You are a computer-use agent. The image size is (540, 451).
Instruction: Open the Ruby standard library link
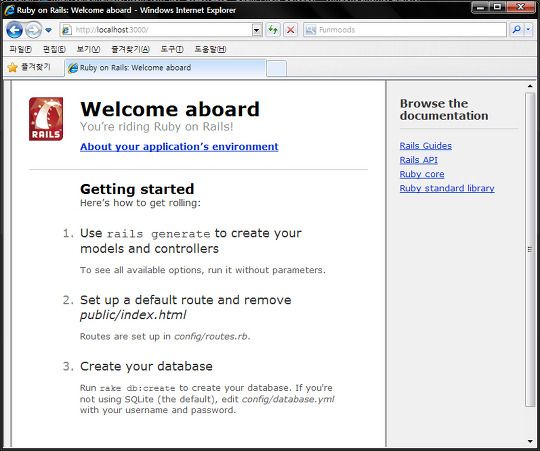coord(447,188)
